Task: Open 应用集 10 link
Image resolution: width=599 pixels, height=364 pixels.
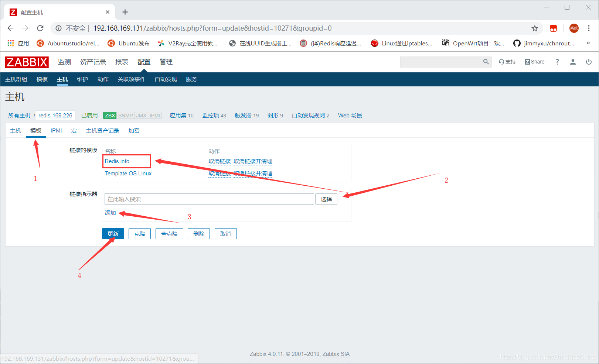Action: pos(181,116)
